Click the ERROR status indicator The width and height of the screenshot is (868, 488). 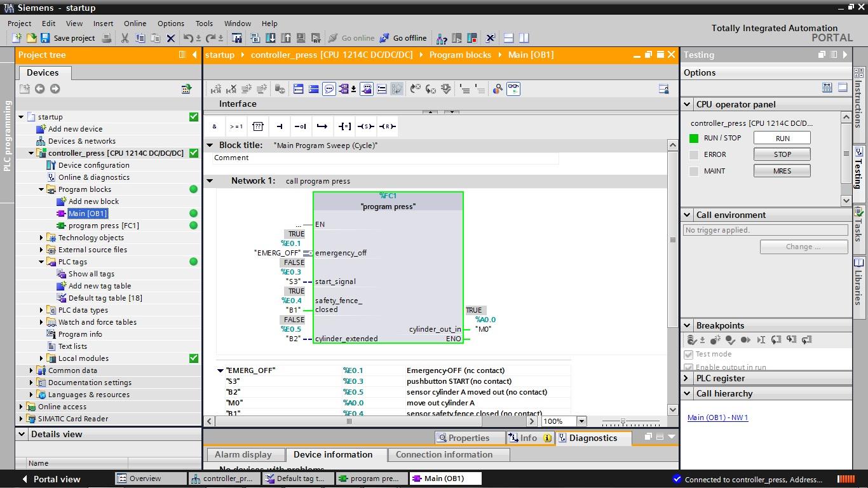(694, 154)
